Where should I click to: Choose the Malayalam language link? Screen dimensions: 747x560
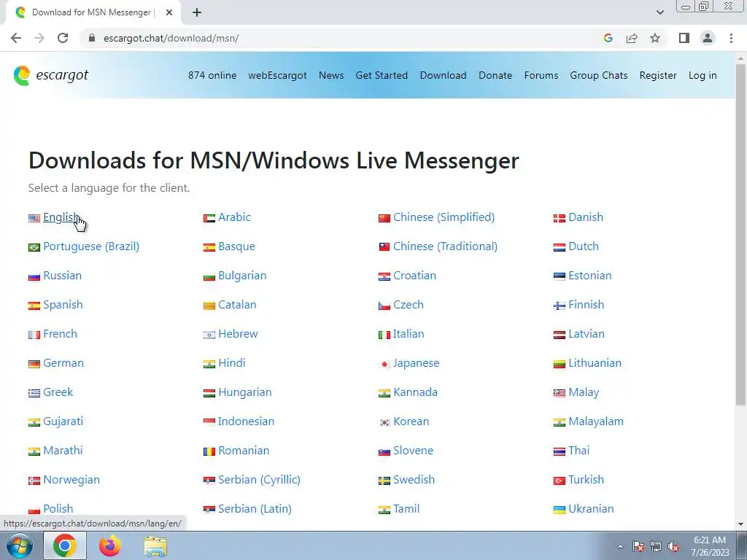coord(596,421)
